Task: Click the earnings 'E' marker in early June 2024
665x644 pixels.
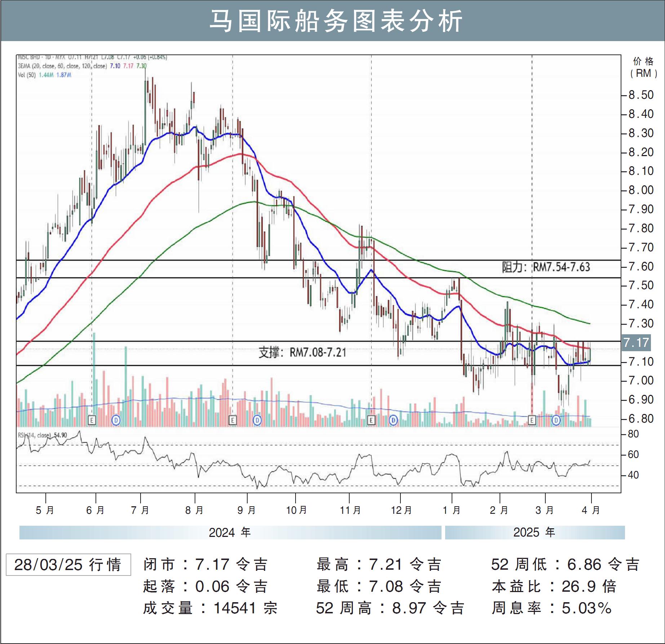Action: [92, 420]
